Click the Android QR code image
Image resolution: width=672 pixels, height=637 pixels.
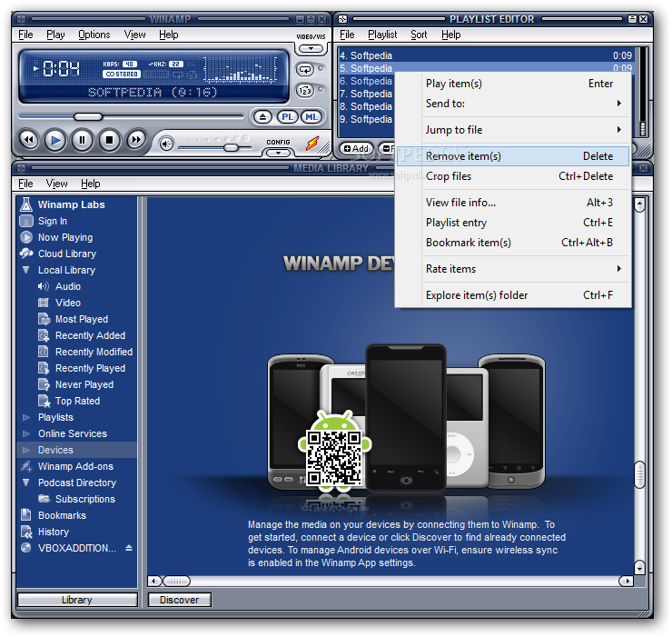click(334, 457)
